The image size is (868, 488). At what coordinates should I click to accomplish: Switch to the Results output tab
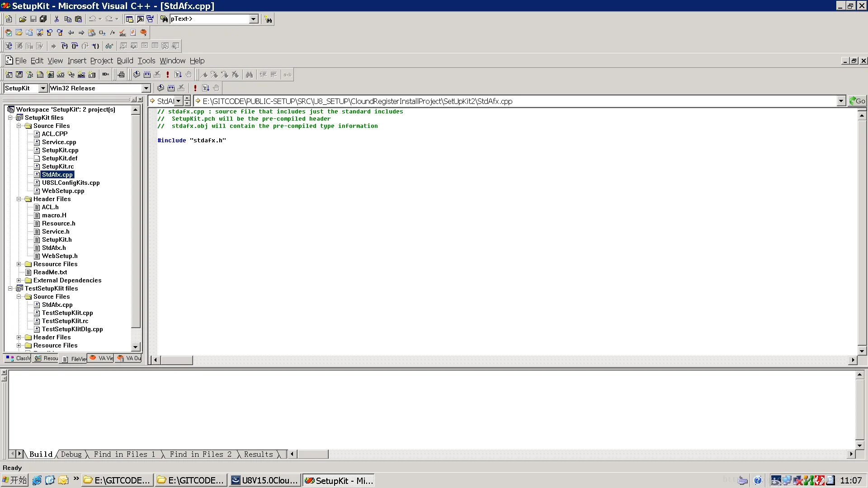[x=259, y=454]
